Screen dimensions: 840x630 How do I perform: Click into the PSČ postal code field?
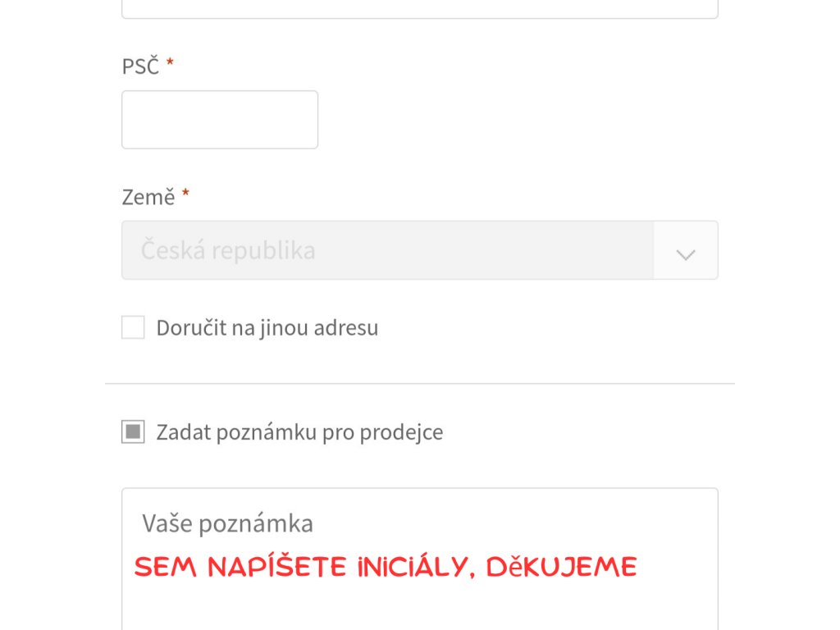(x=220, y=120)
